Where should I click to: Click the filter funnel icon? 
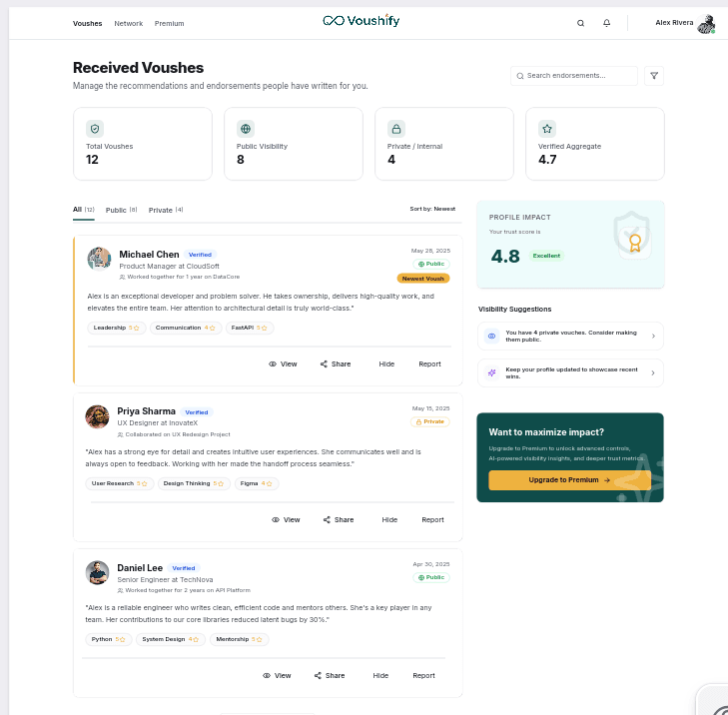654,76
